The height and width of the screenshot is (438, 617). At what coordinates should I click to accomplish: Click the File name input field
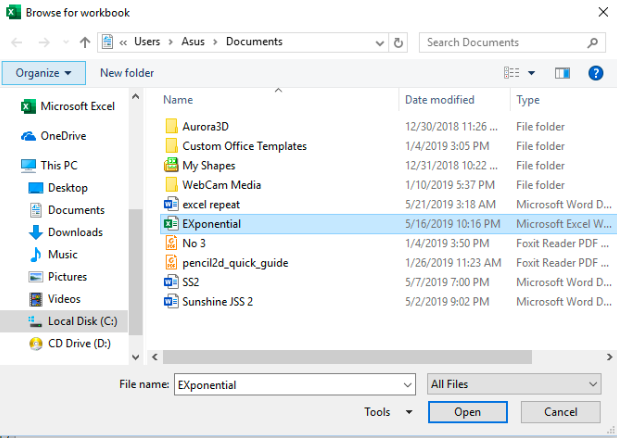[x=295, y=384]
